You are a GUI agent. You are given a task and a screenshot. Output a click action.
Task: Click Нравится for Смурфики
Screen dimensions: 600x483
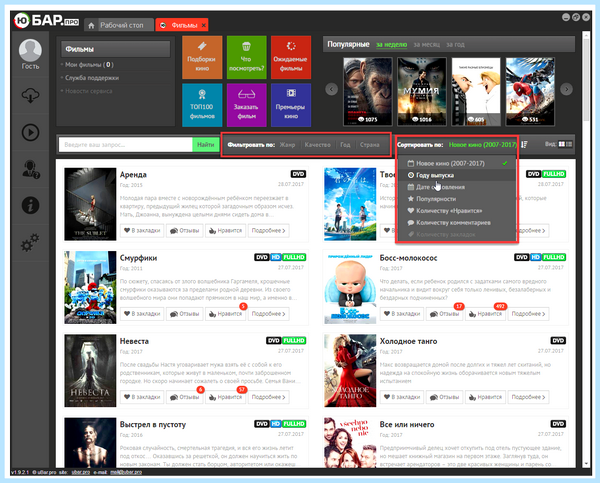(225, 314)
